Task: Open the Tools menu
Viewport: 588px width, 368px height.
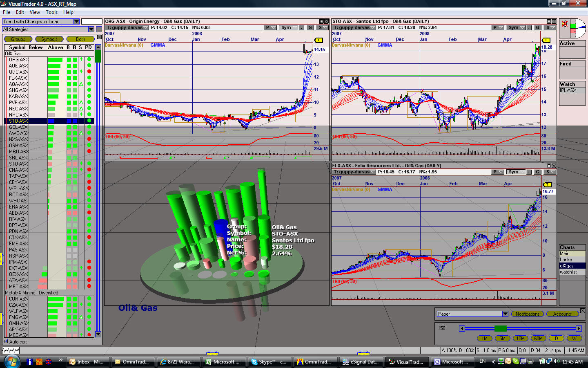Action: (51, 12)
